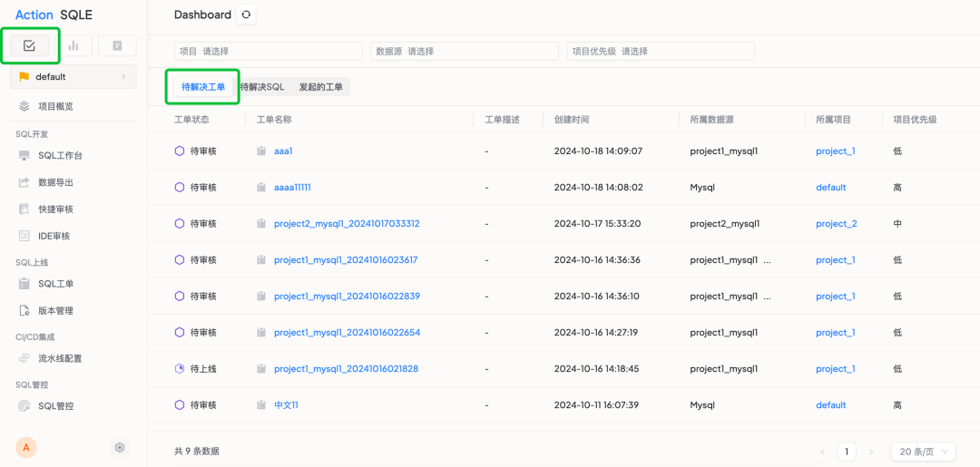Click the 项目概览 layers icon

(24, 107)
